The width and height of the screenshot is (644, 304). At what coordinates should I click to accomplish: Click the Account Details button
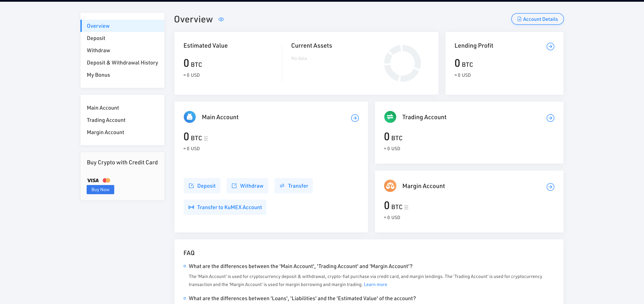(537, 19)
